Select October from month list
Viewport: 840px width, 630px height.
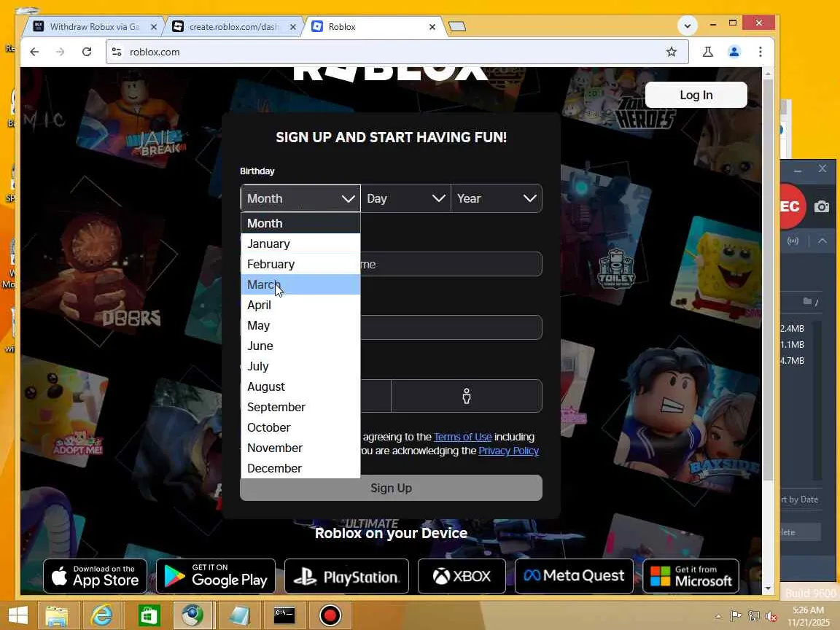tap(300, 427)
